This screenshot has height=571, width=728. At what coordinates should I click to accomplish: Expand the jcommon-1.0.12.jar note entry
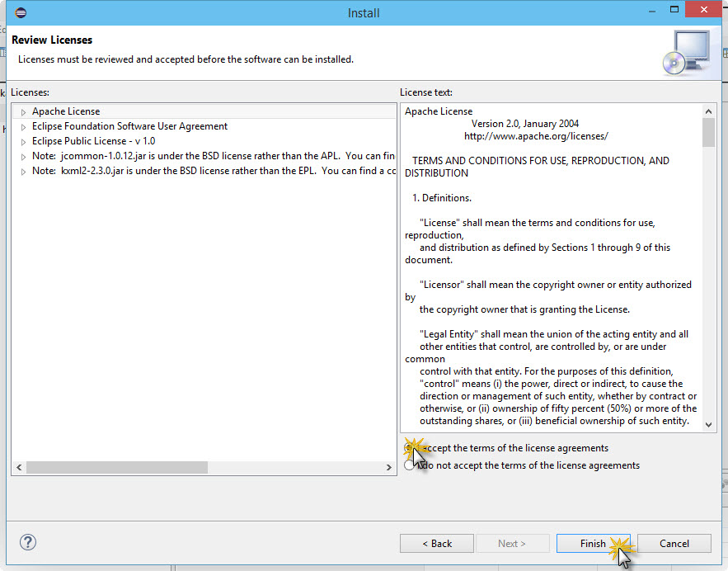coord(23,157)
